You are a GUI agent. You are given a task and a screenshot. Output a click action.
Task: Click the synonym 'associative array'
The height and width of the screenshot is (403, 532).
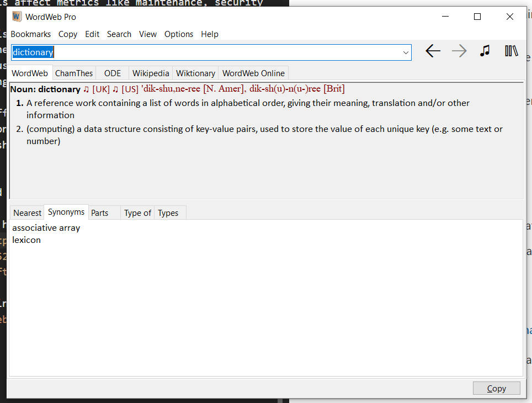tap(46, 228)
